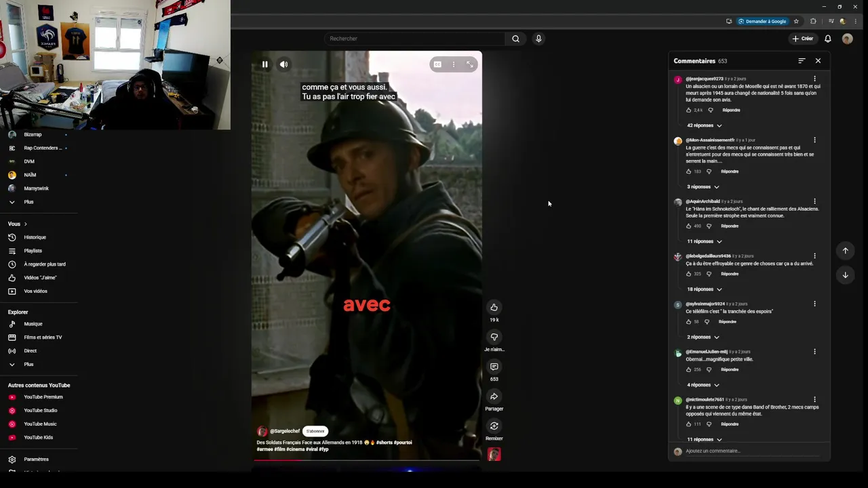Open comments button showing 653

click(494, 367)
